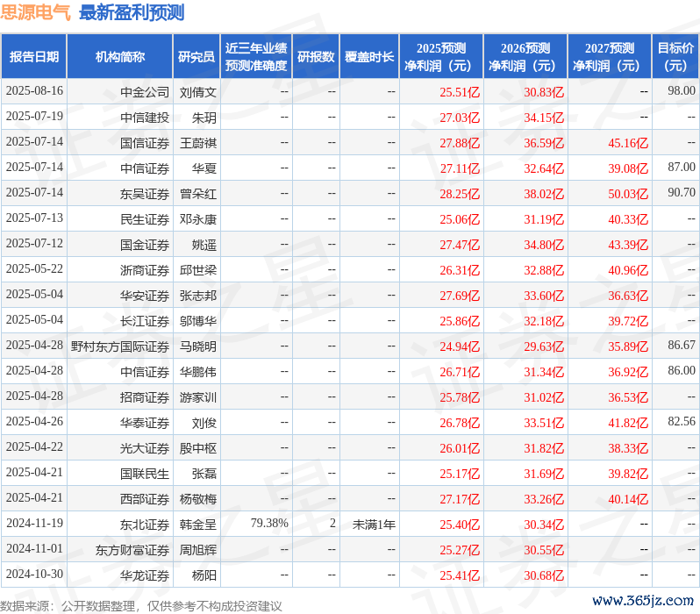The height and width of the screenshot is (614, 700).
Task: Click analyst name 姚遥
Action: (x=204, y=245)
